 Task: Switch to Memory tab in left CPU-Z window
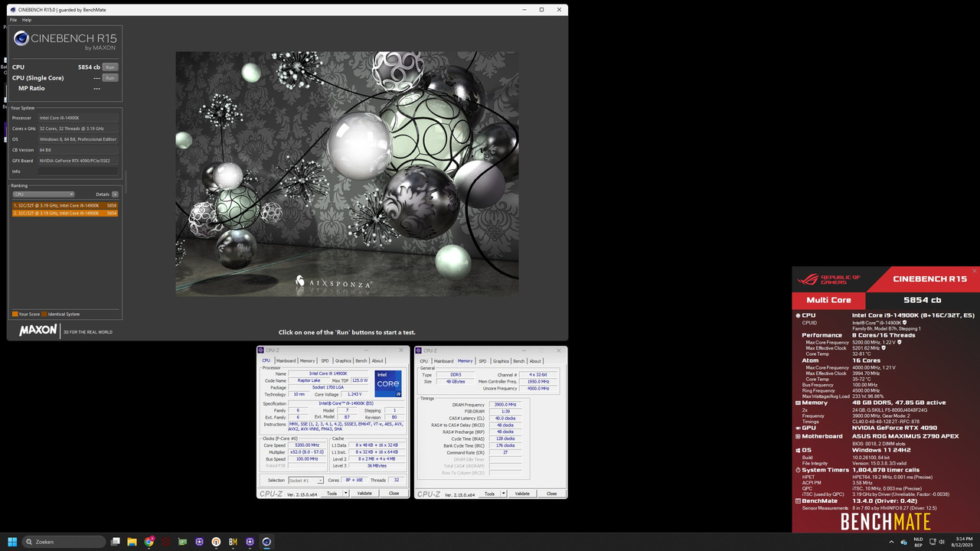[307, 360]
